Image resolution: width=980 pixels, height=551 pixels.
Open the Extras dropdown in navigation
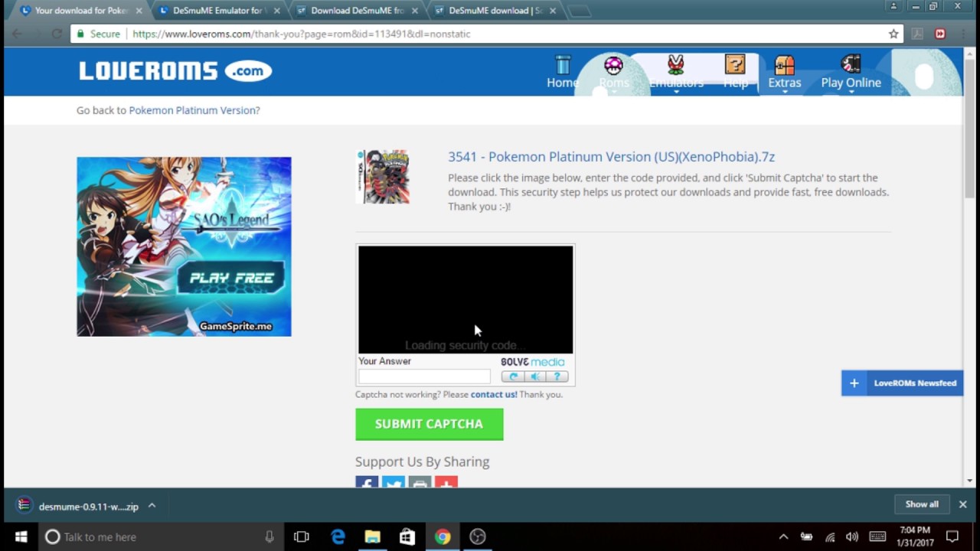coord(785,74)
